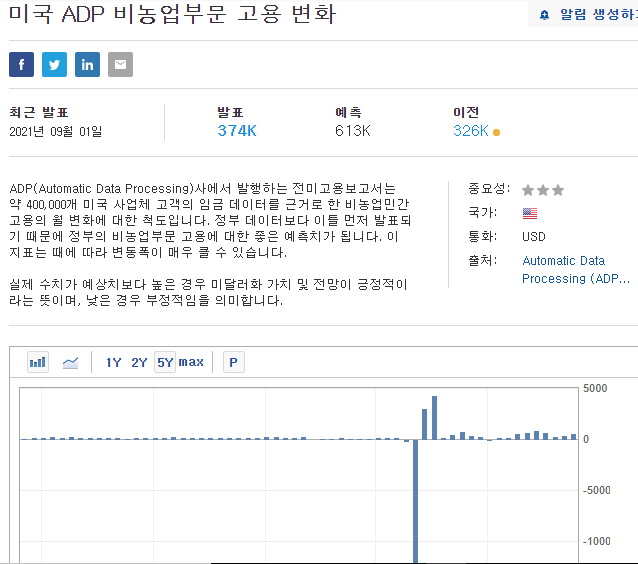This screenshot has width=638, height=564.
Task: Click the 326K previous value
Action: click(x=470, y=131)
